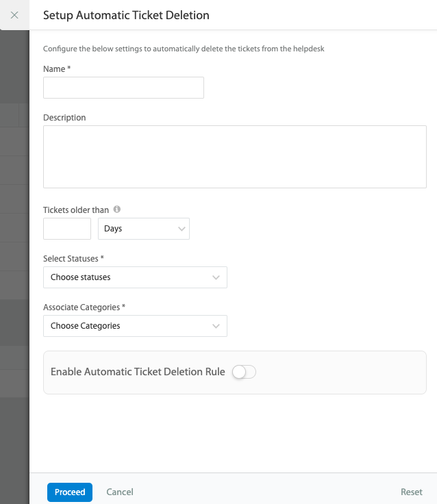Click the Associate Categories field label
Screen dimensions: 437x504
84,307
